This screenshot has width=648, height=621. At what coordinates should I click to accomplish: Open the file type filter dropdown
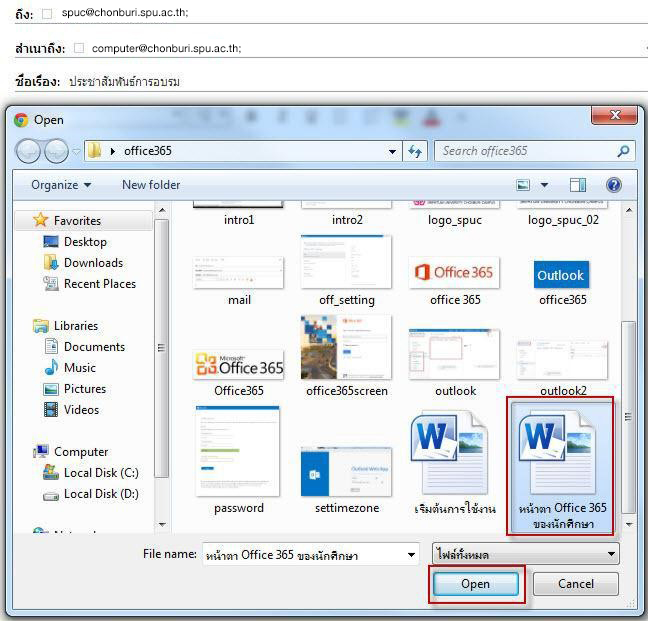526,554
